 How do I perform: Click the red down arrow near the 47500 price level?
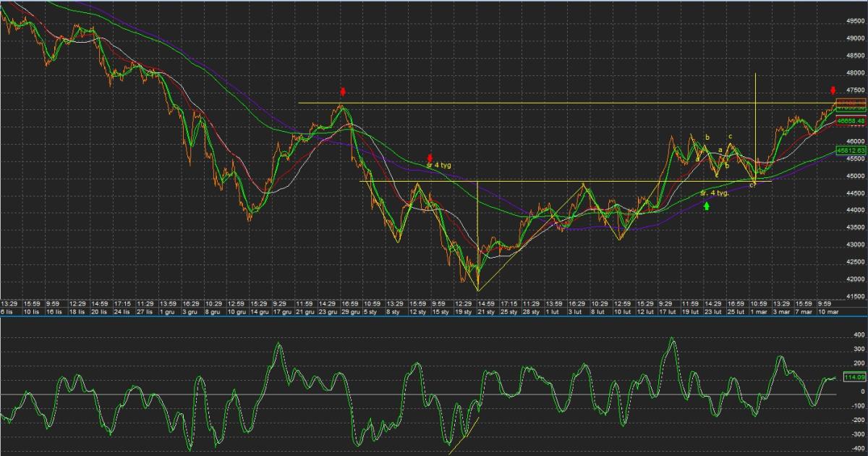point(833,90)
